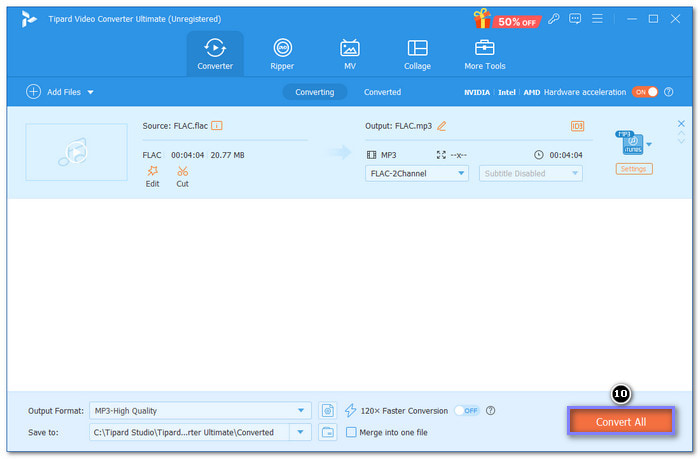
Task: Switch to the Ripper tab
Action: click(282, 54)
